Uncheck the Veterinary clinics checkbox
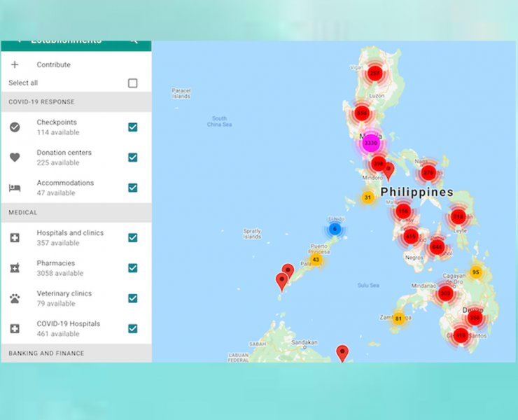The width and height of the screenshot is (518, 420). 133,298
